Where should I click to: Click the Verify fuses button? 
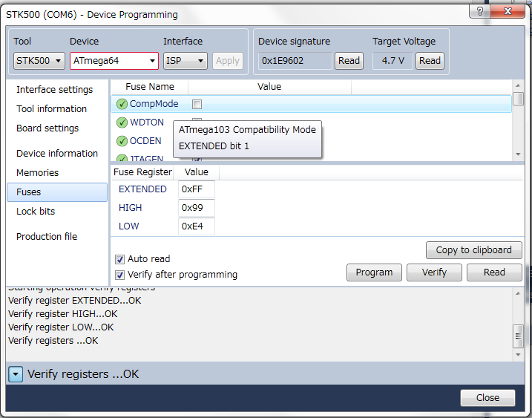[434, 272]
